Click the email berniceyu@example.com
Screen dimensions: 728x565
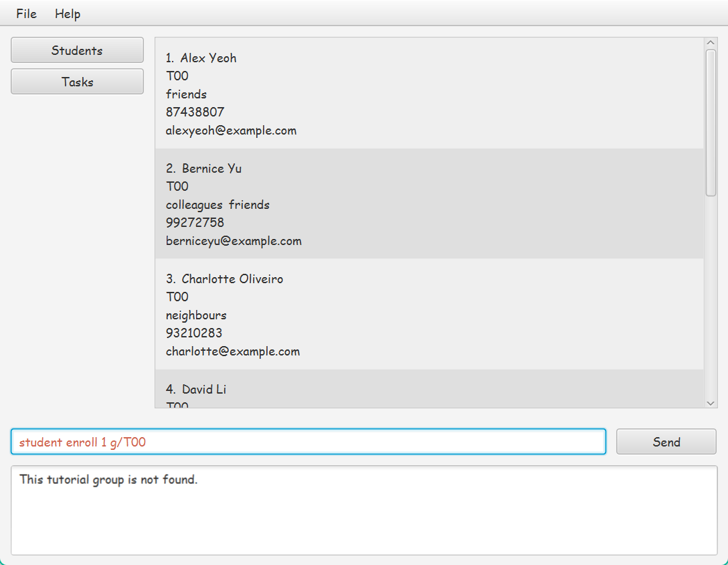click(234, 241)
